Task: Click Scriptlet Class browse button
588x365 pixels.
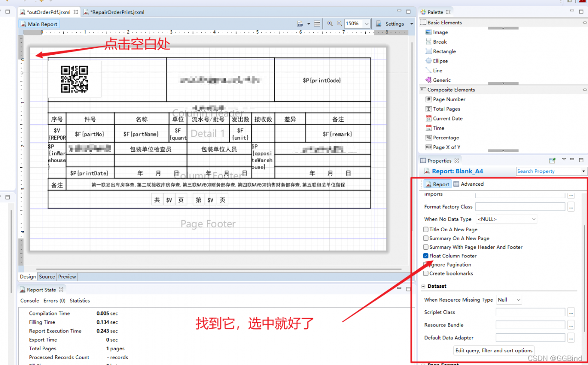Action: click(571, 313)
